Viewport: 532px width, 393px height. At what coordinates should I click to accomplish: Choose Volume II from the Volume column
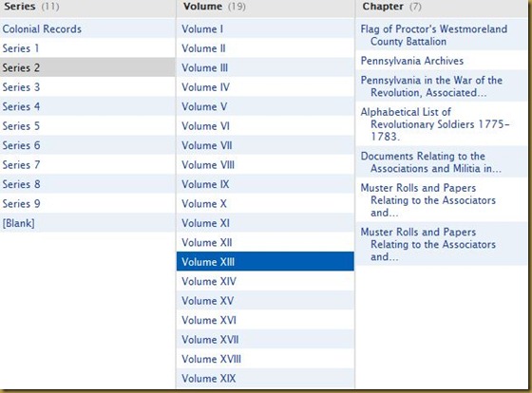[265, 48]
